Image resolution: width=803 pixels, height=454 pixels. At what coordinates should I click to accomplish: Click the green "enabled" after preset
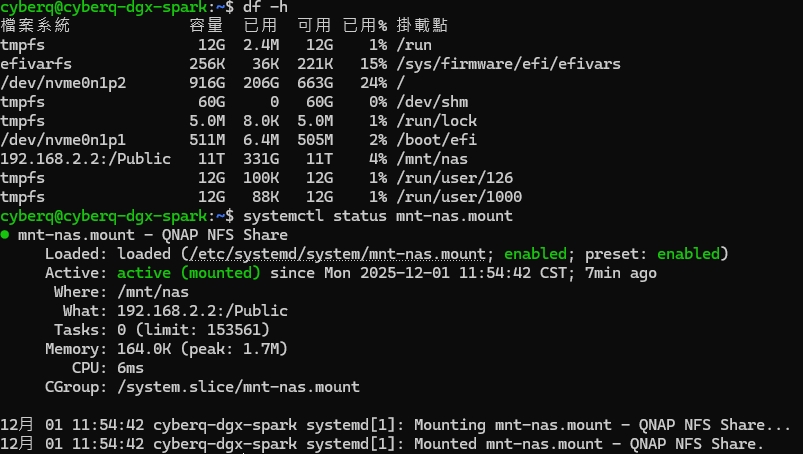[691, 254]
